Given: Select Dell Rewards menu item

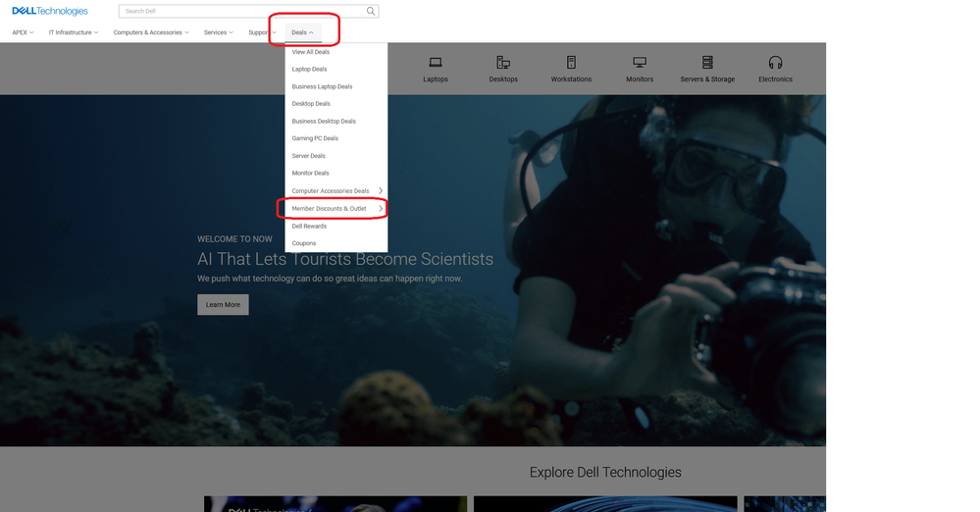Looking at the screenshot, I should click(x=309, y=226).
